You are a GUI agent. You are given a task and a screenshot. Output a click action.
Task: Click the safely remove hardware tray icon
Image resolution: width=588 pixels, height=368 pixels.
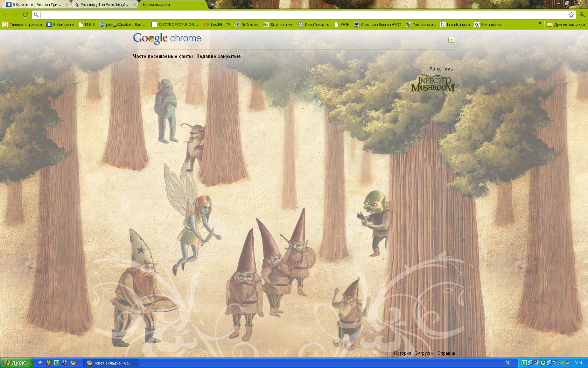coord(568,363)
